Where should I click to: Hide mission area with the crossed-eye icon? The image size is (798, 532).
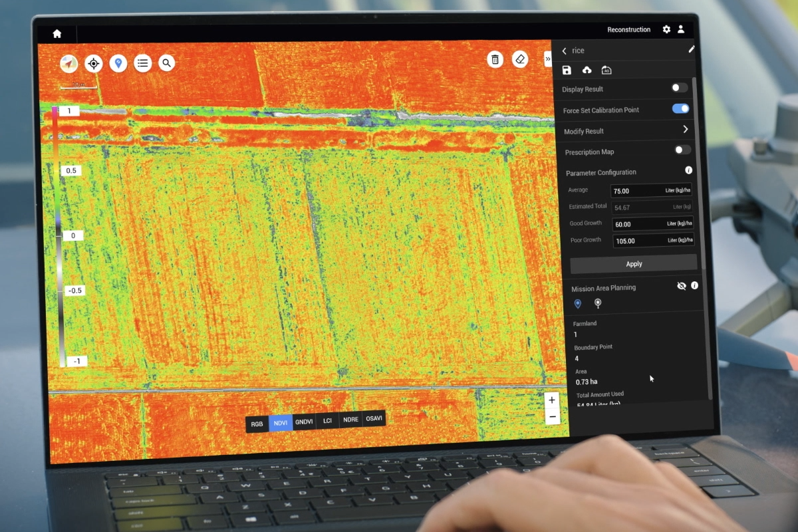tap(681, 286)
